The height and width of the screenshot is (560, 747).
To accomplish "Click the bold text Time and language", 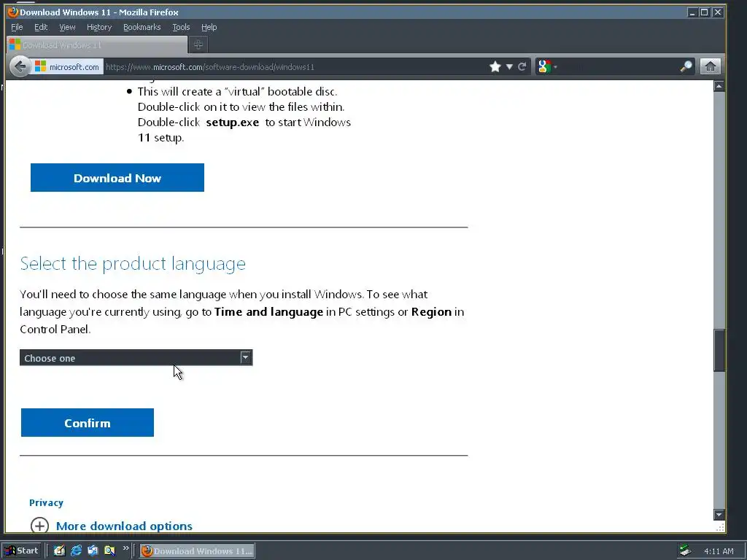I will 268,312.
